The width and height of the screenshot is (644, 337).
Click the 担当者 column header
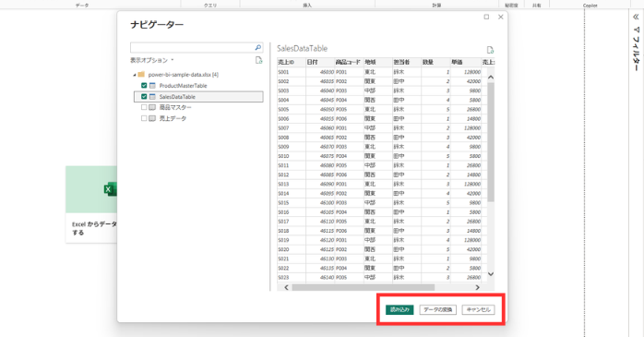tap(406, 62)
